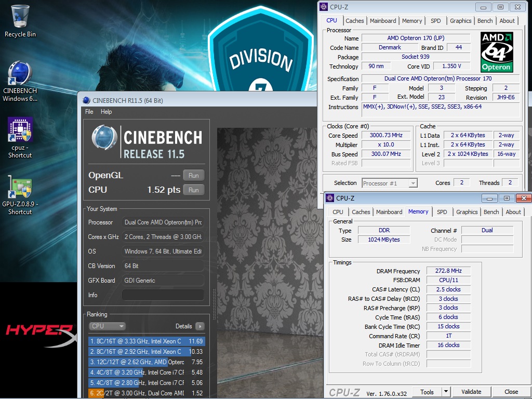Click the FSB:DRAM value 'CPU/11'
This screenshot has width=532, height=399.
[448, 280]
